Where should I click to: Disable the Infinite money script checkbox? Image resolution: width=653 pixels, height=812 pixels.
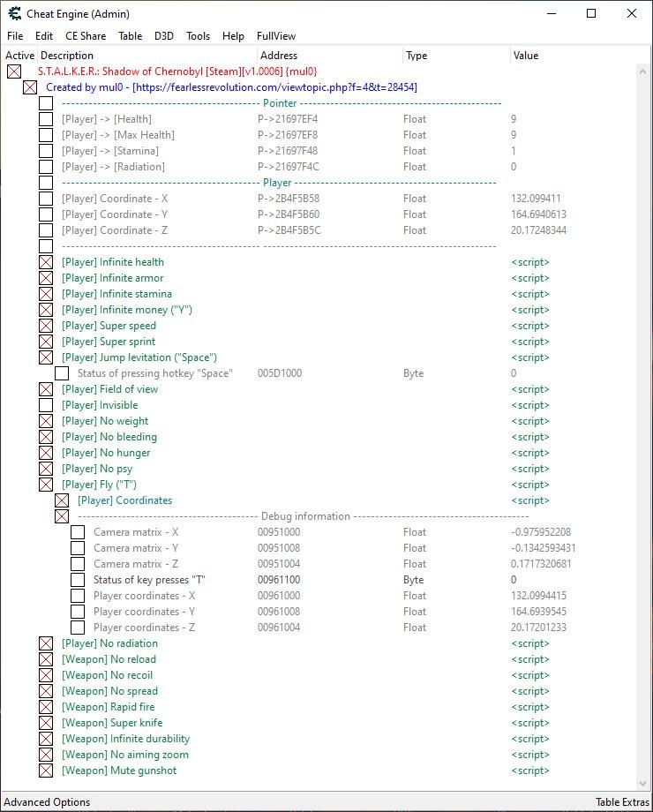(46, 310)
